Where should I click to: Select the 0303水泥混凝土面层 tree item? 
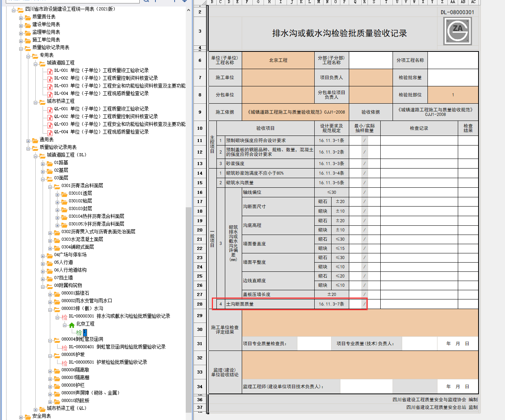click(x=82, y=240)
